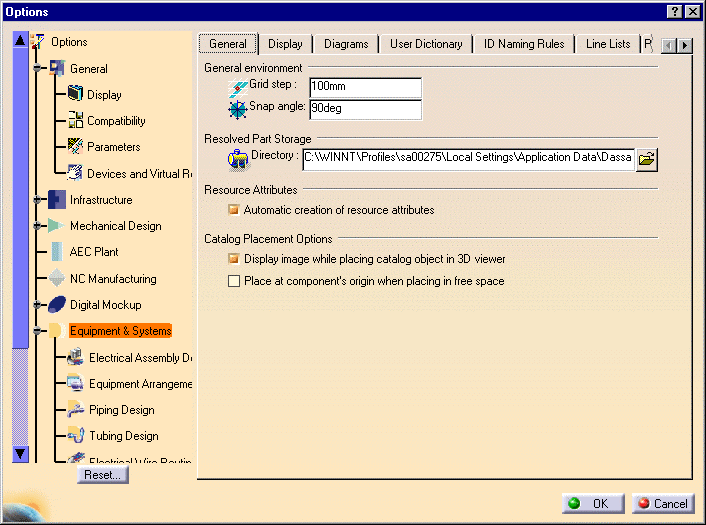The image size is (706, 525).
Task: Open the Piping Design icon
Action: pos(75,409)
